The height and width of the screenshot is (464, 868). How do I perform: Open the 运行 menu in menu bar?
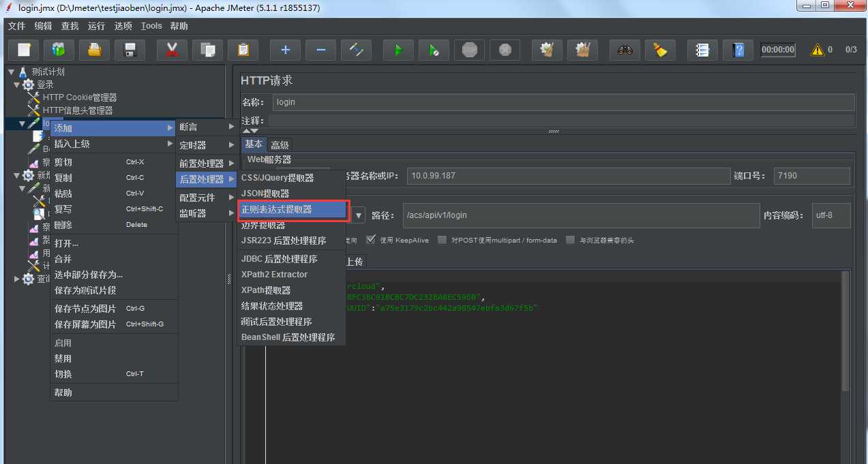point(96,26)
